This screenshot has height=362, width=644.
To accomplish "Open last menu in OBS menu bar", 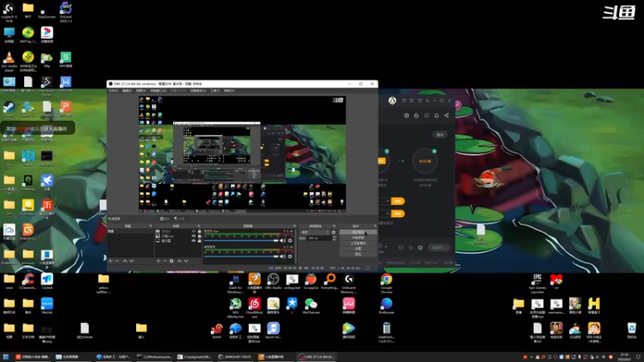I will 229,91.
